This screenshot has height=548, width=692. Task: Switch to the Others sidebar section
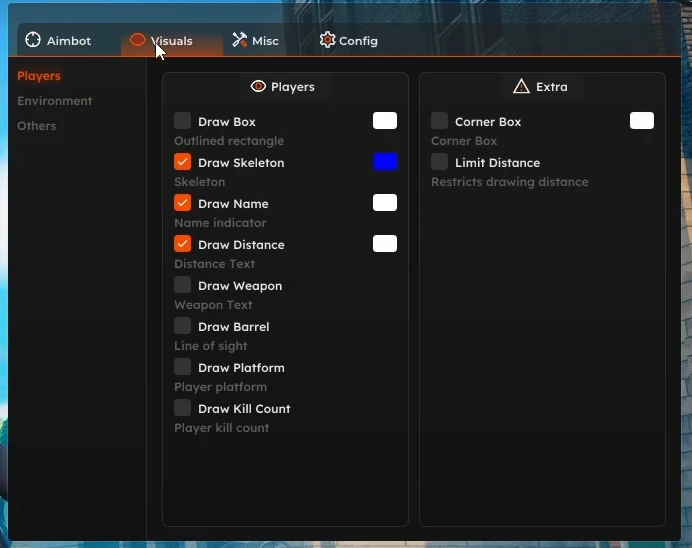[x=37, y=126]
